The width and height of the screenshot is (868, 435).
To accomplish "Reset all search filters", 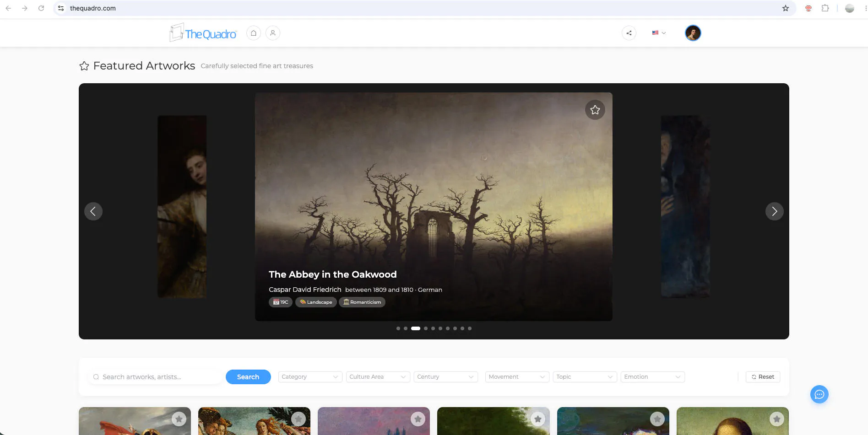I will [763, 377].
